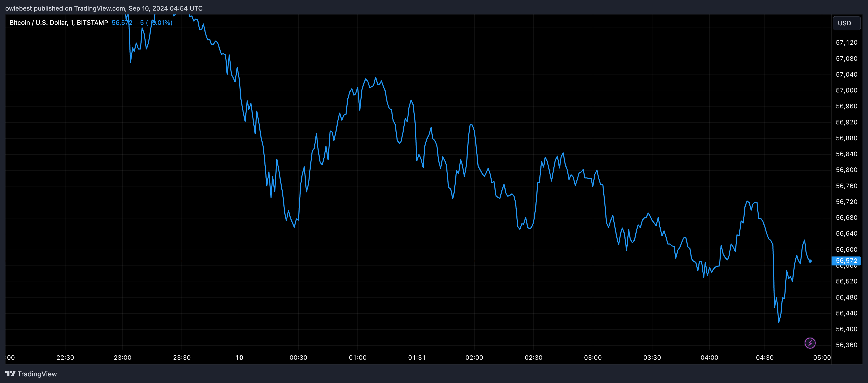Select the 01:31 time axis label
The width and height of the screenshot is (868, 383).
point(417,357)
